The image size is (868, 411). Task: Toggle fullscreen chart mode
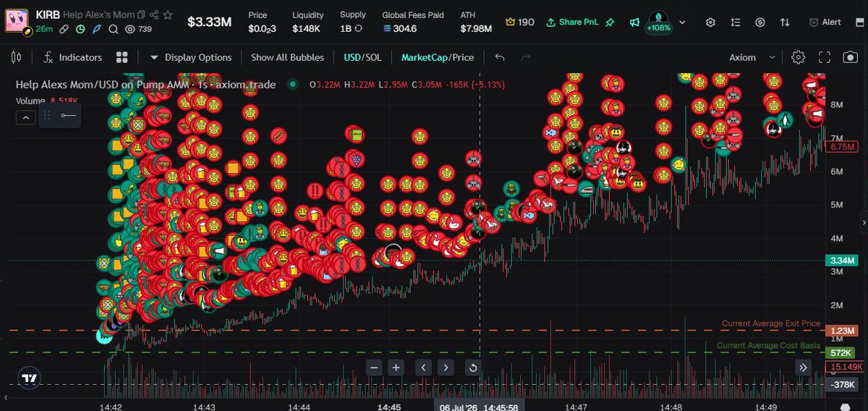tap(824, 57)
